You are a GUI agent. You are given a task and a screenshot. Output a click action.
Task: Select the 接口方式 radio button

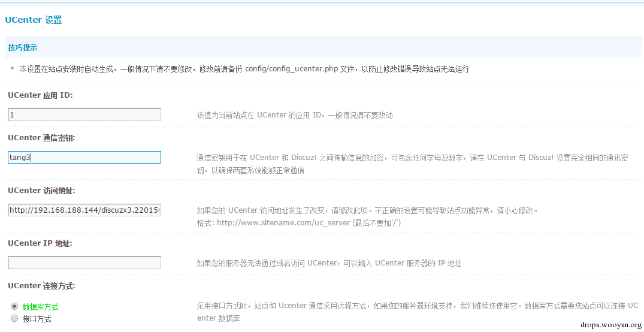pos(14,318)
